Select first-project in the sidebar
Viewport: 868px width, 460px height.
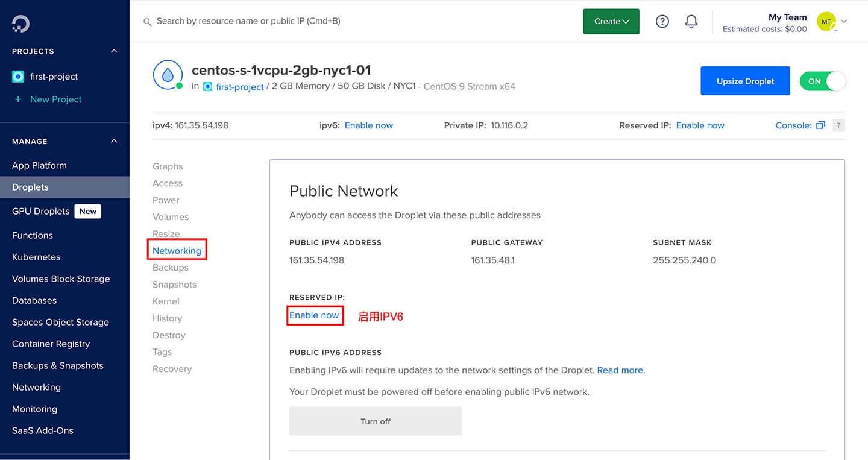54,77
